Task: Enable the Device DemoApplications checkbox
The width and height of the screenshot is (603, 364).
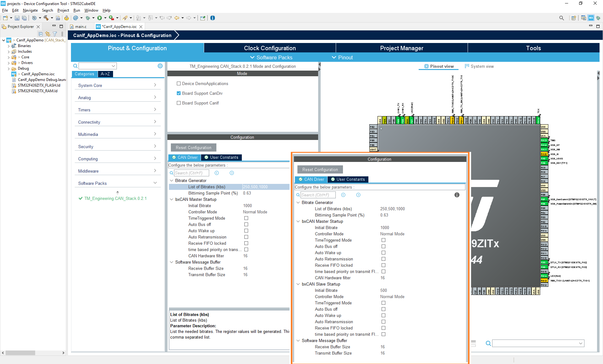Action: pos(179,83)
